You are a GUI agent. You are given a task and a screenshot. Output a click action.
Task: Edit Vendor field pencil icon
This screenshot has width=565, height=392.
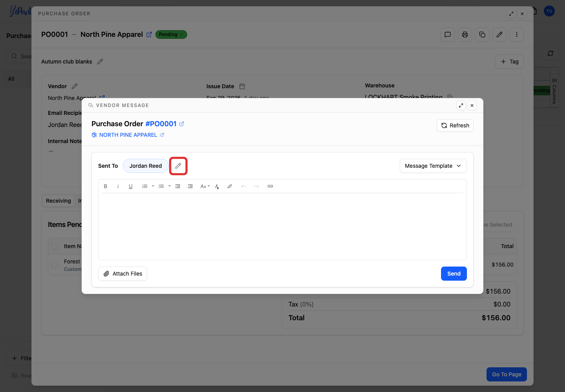click(x=75, y=86)
